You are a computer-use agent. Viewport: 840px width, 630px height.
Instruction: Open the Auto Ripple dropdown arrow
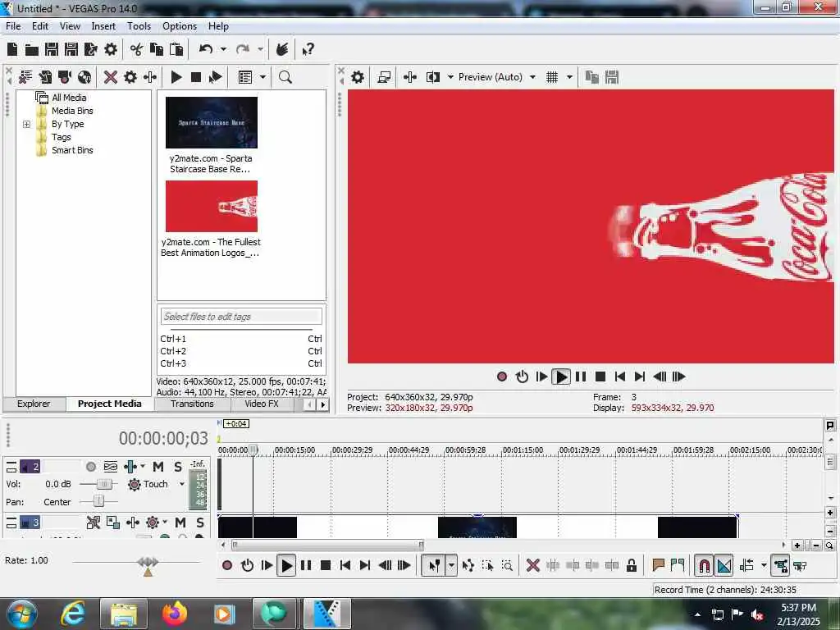(x=764, y=566)
